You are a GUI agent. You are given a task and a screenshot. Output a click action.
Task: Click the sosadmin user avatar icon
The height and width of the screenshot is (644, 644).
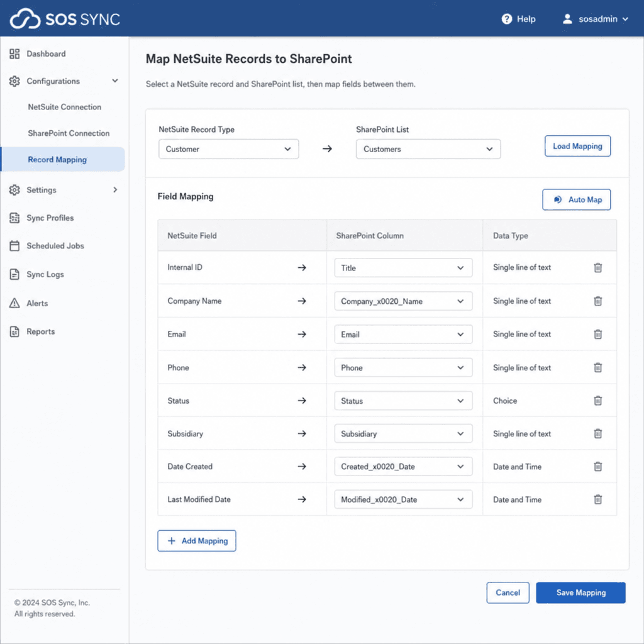click(567, 19)
